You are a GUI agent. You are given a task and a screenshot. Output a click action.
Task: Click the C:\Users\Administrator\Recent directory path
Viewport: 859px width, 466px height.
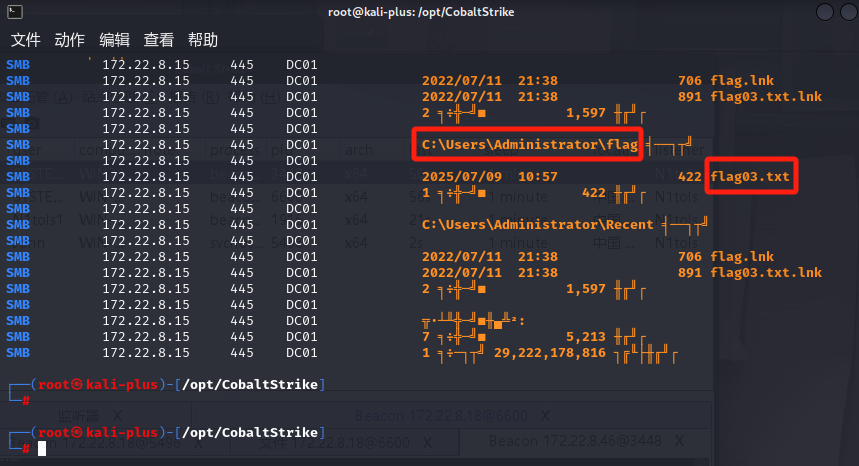coord(537,224)
